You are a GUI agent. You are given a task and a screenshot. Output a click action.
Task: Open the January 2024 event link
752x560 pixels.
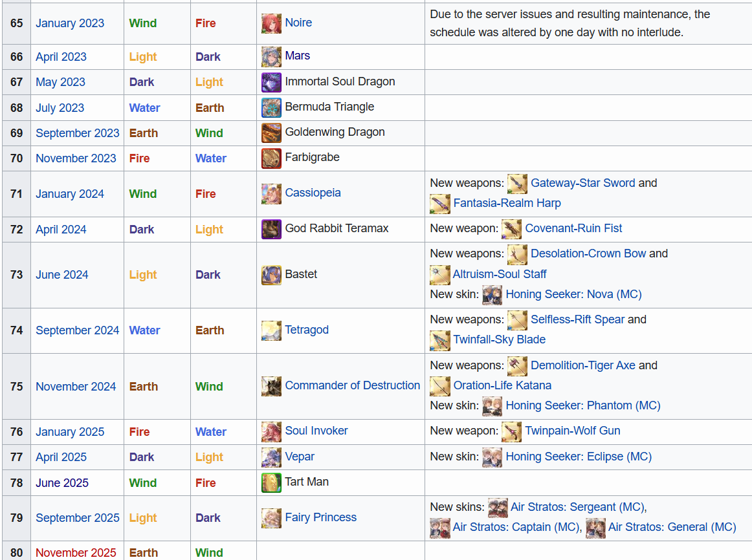pos(70,193)
